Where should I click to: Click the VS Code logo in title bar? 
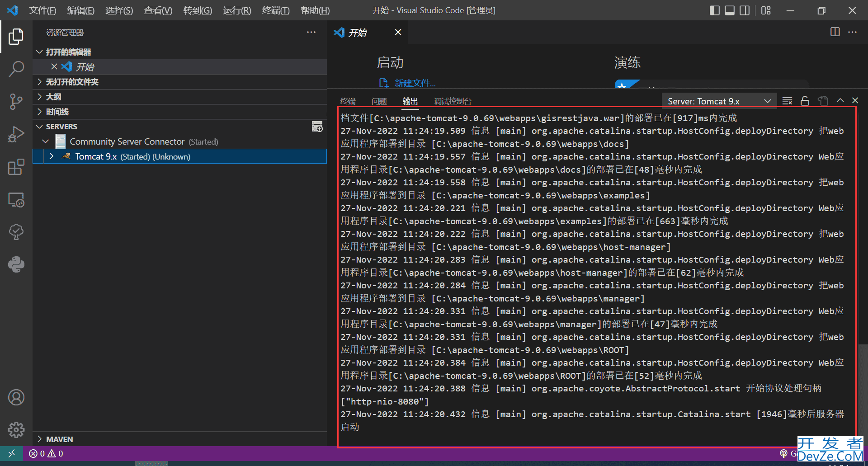12,10
